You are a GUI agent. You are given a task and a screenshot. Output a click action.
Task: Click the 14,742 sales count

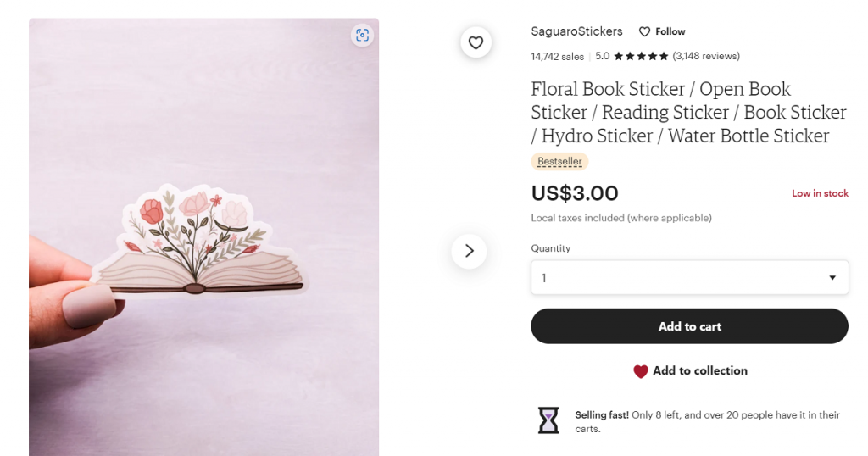(x=557, y=57)
